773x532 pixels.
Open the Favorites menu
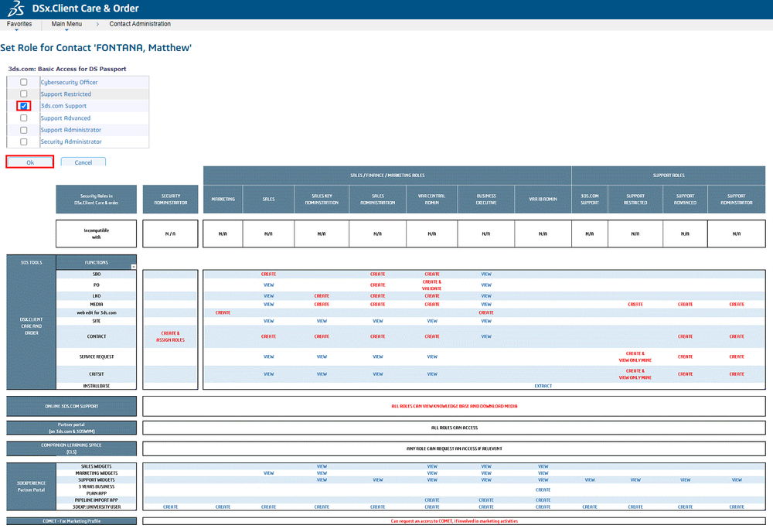click(x=19, y=24)
